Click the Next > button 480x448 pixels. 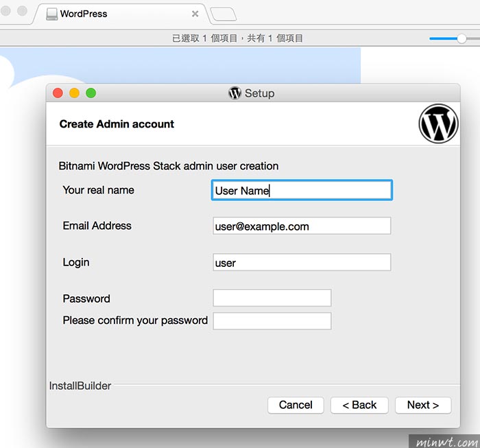(x=423, y=405)
